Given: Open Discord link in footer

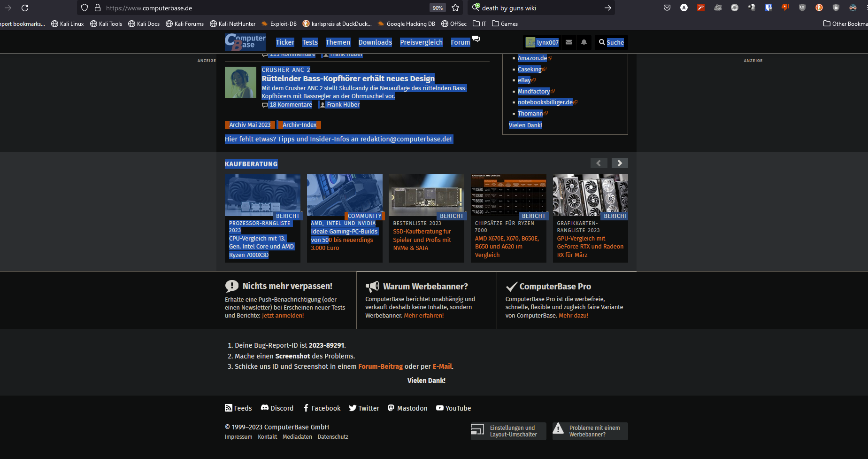Looking at the screenshot, I should point(277,408).
